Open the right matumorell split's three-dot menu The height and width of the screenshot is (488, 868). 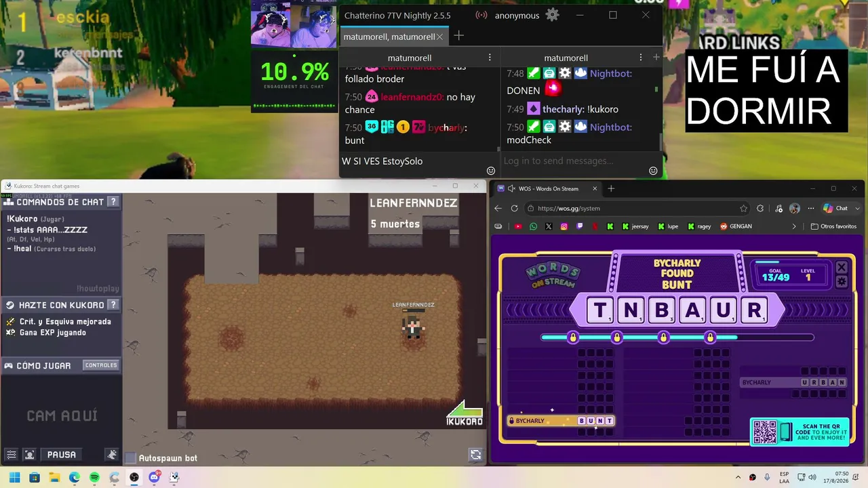tap(642, 58)
